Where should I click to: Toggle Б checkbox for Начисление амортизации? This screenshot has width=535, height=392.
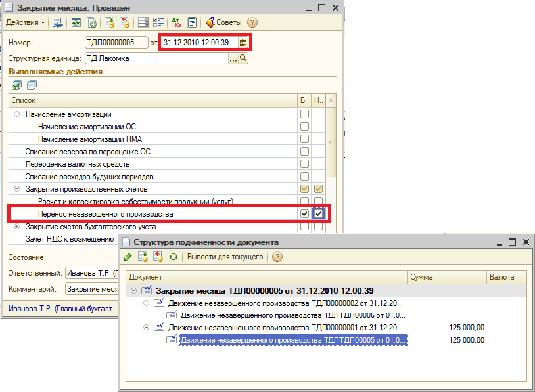(304, 114)
